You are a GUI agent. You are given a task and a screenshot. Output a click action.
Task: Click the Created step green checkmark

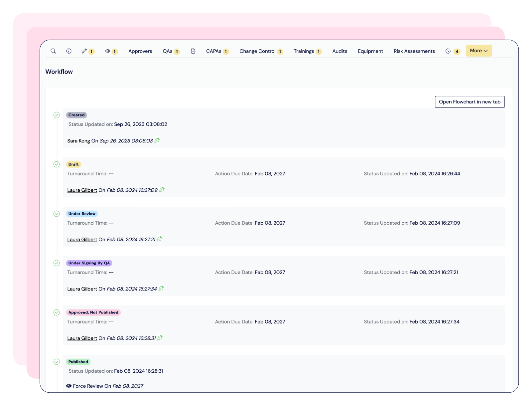pyautogui.click(x=57, y=115)
